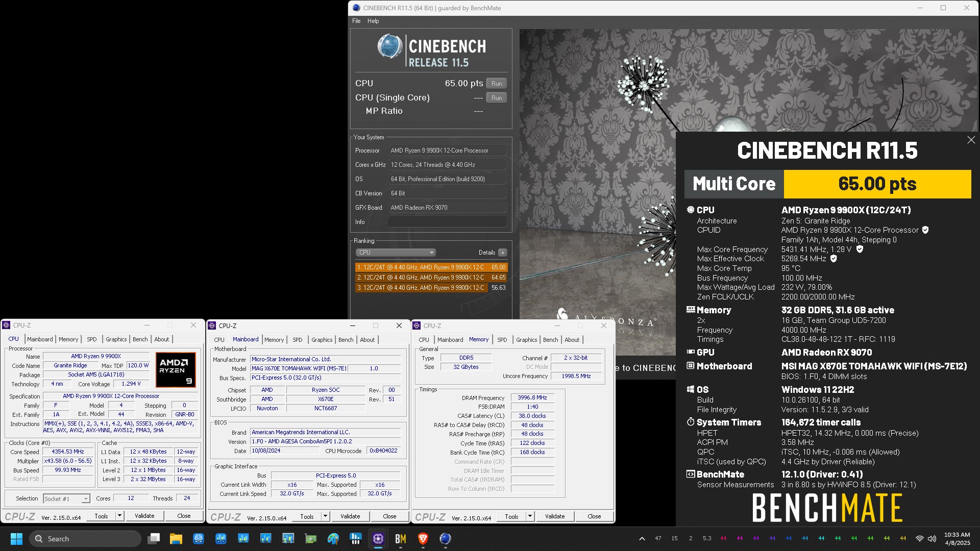Open the Cinebench Help menu
Screen dimensions: 980x551
tap(373, 21)
